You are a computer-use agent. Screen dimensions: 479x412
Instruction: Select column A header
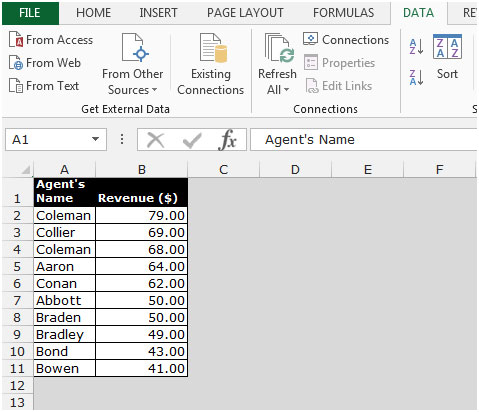pos(64,170)
